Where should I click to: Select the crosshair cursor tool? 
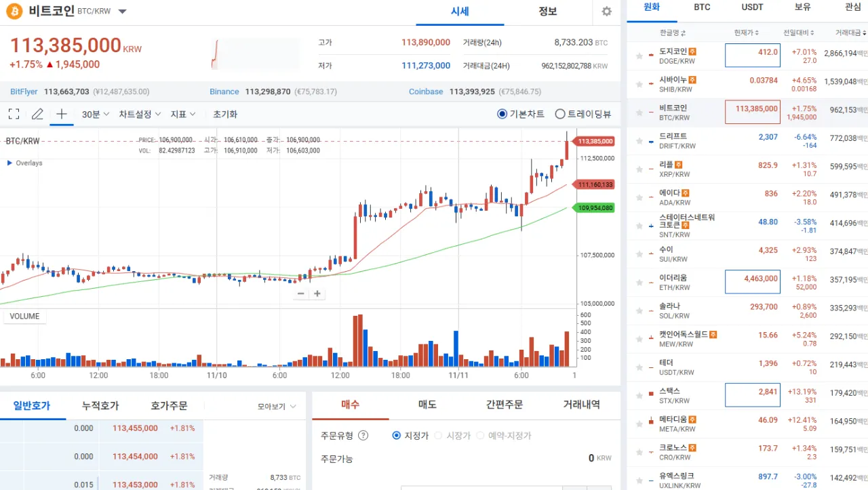[61, 114]
